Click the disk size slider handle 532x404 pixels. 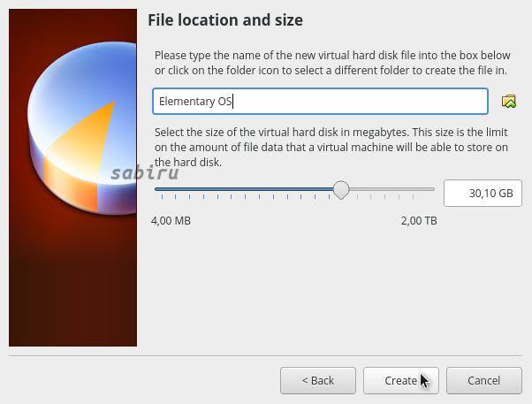[341, 190]
